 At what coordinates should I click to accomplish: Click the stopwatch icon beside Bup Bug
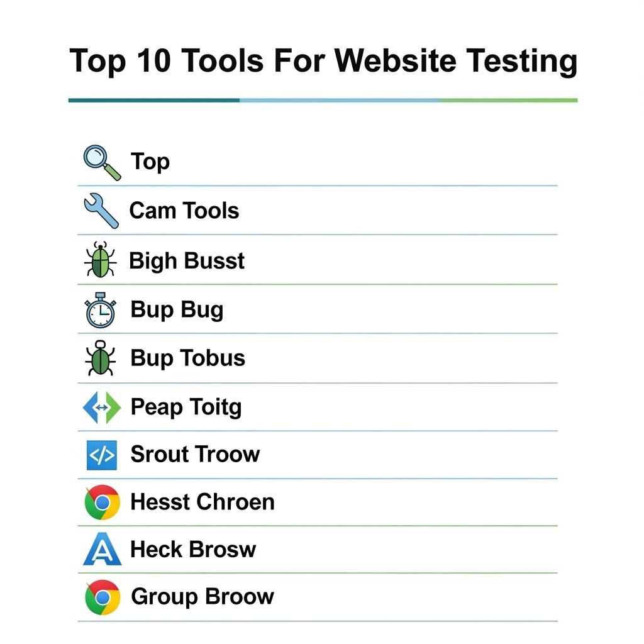tap(101, 310)
